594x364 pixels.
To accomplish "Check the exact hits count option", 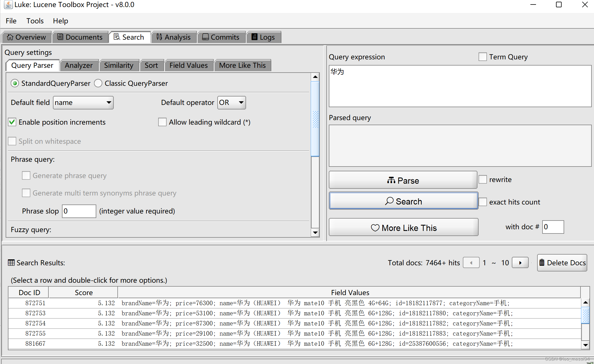I will point(483,202).
